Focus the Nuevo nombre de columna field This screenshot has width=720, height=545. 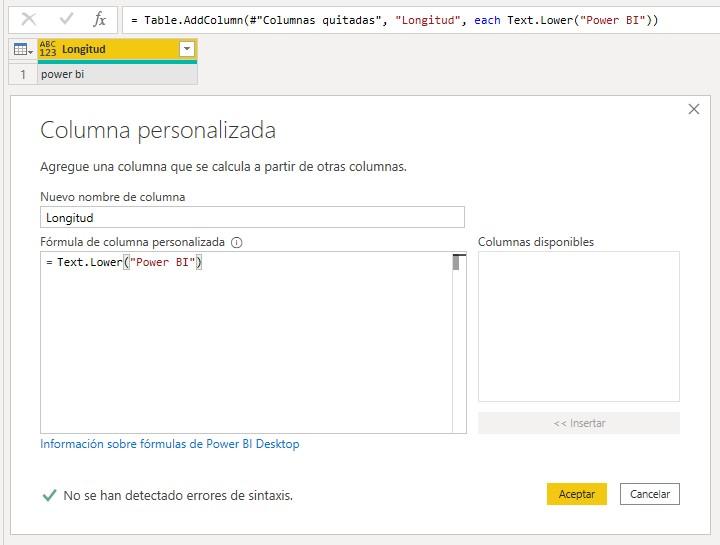tap(252, 217)
